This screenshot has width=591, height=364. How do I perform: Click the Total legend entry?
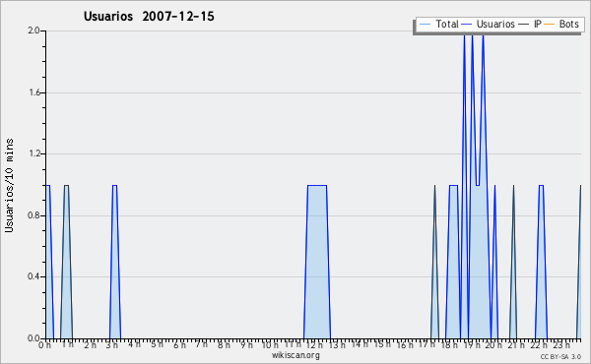[438, 24]
